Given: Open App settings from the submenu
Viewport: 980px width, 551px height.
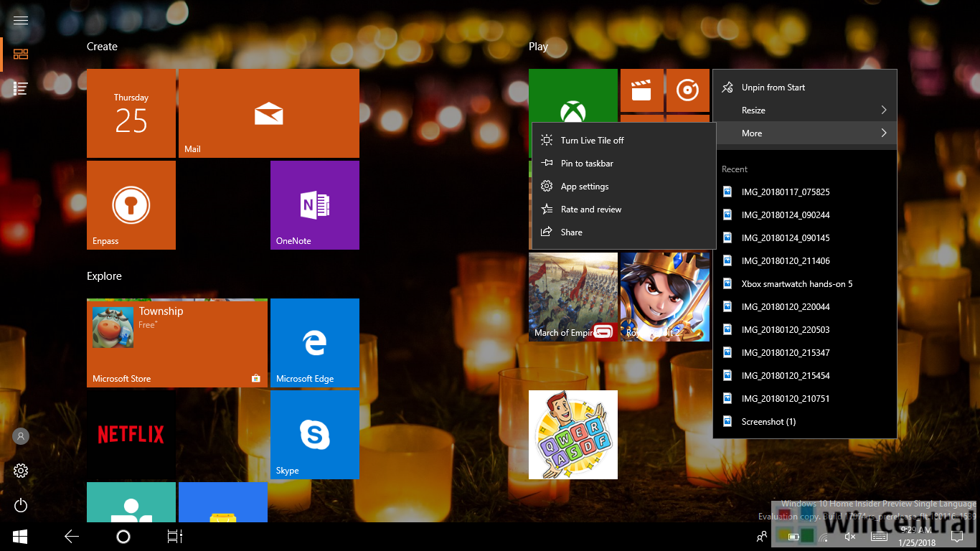Looking at the screenshot, I should point(624,187).
